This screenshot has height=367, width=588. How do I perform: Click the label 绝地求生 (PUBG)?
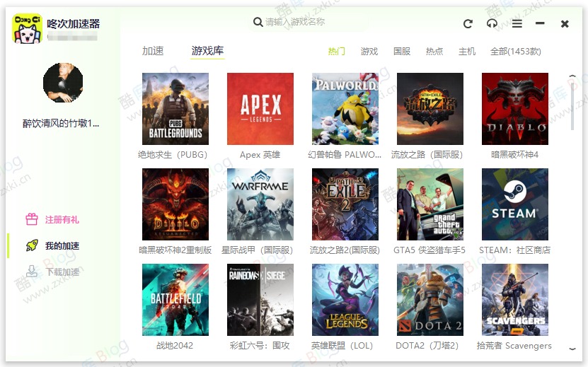[173, 155]
